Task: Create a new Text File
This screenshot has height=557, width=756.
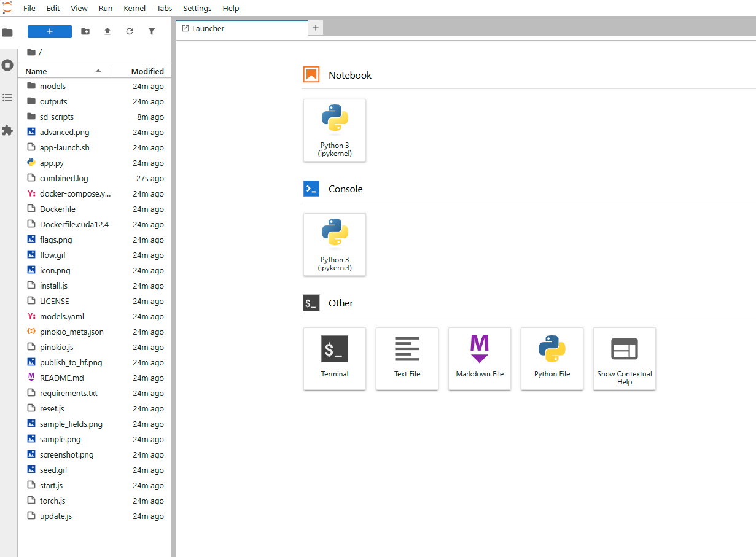Action: pos(407,359)
